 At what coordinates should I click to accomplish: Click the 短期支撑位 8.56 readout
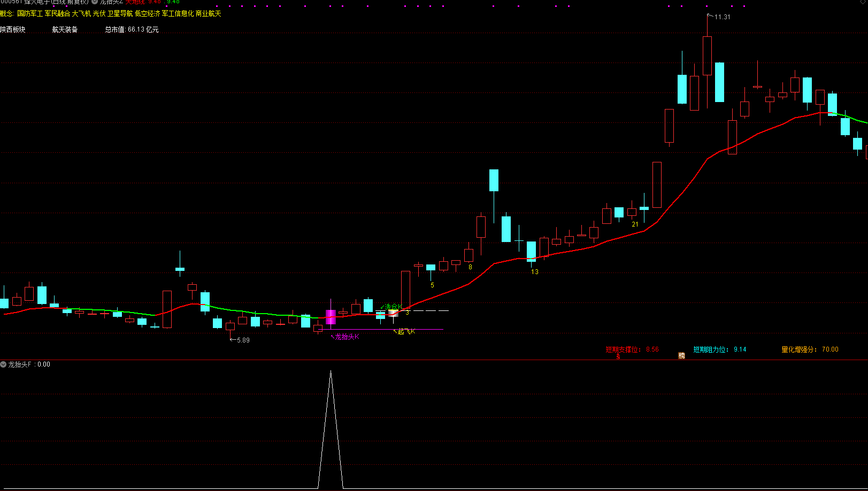632,349
